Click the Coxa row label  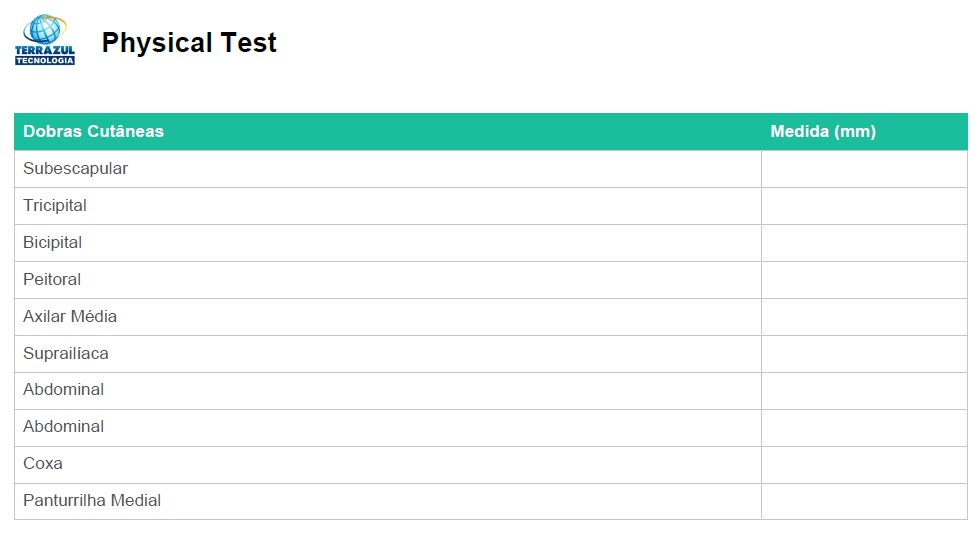pos(43,464)
